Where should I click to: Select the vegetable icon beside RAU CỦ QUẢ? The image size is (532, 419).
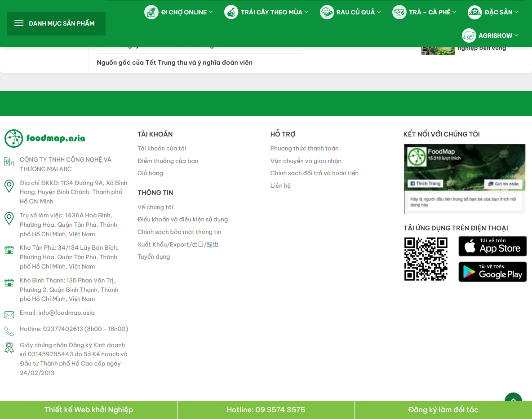pos(327,12)
